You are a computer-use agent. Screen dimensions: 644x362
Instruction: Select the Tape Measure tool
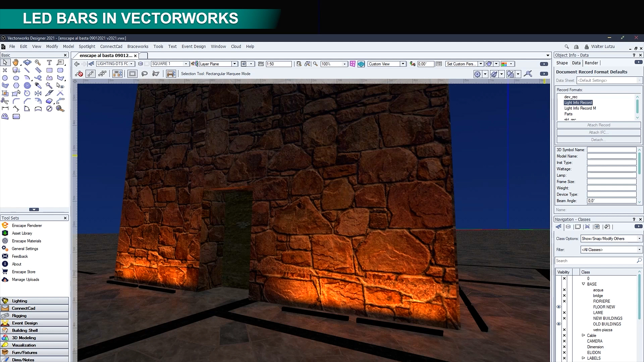point(60,109)
